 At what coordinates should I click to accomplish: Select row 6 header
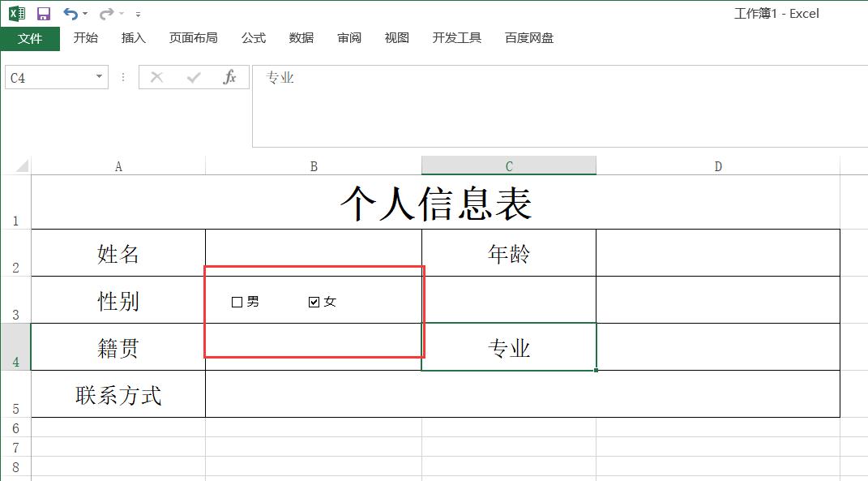tap(15, 427)
